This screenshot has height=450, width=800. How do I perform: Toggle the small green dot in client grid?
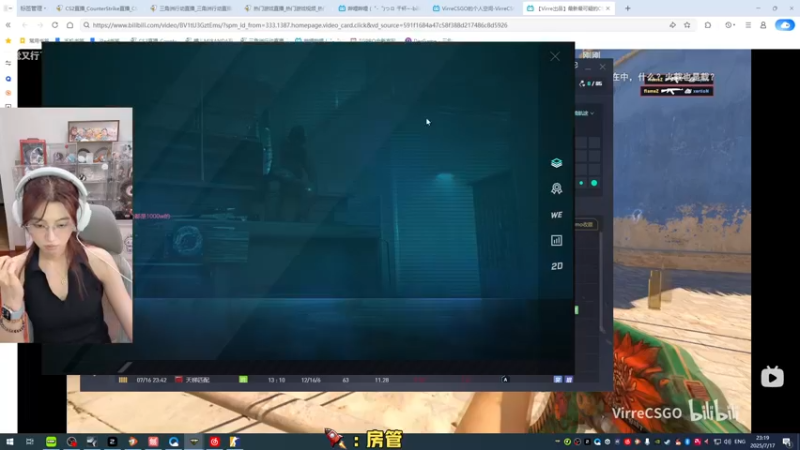[x=581, y=183]
